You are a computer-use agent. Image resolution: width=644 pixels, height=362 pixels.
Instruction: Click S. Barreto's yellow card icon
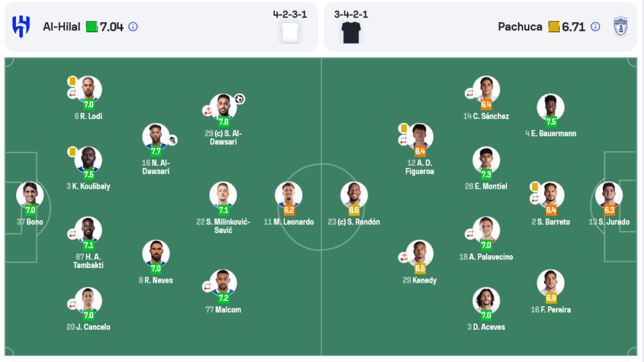(535, 186)
